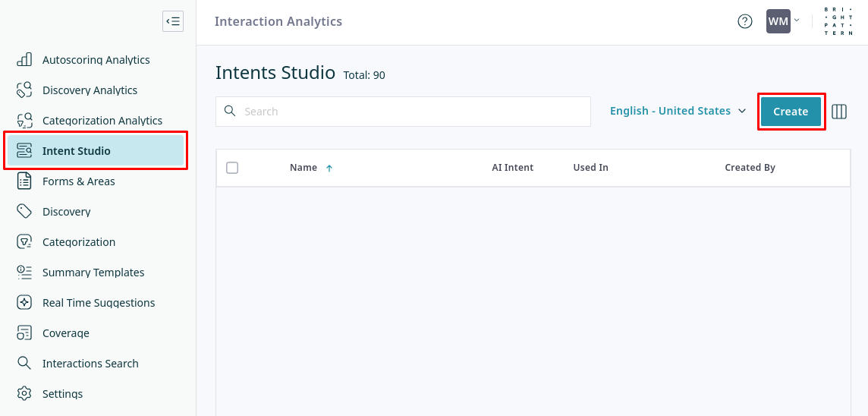
Task: Open Forms & Areas menu item
Action: point(79,181)
